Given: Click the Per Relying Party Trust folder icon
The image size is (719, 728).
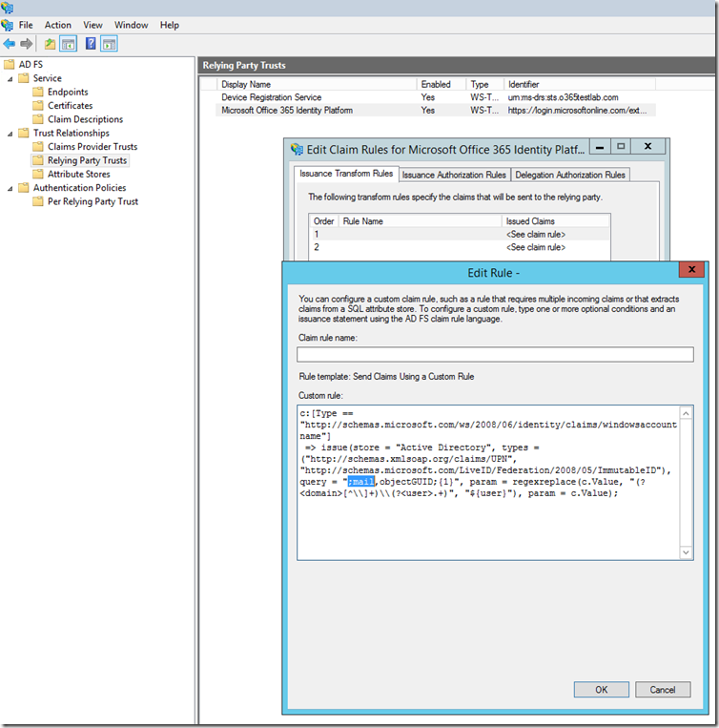Looking at the screenshot, I should click(x=38, y=201).
